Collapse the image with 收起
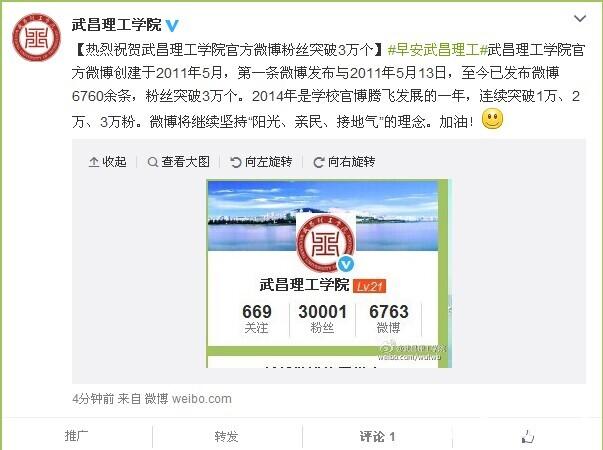 pos(107,162)
